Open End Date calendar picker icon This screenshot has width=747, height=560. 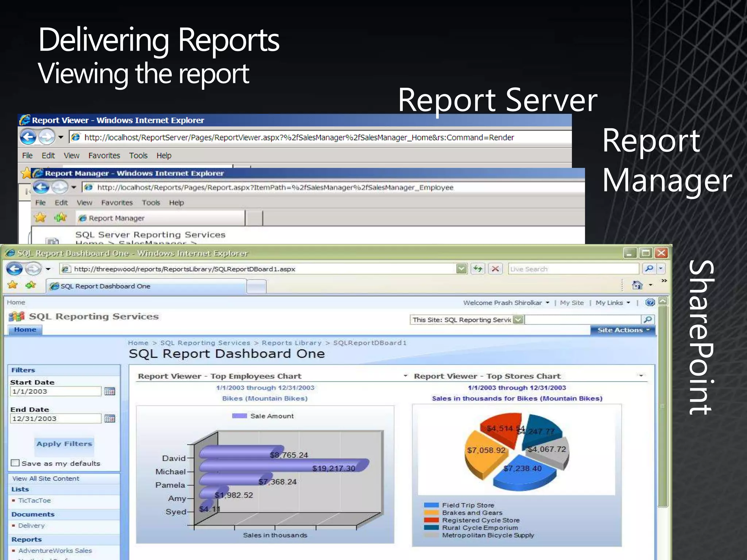(109, 418)
